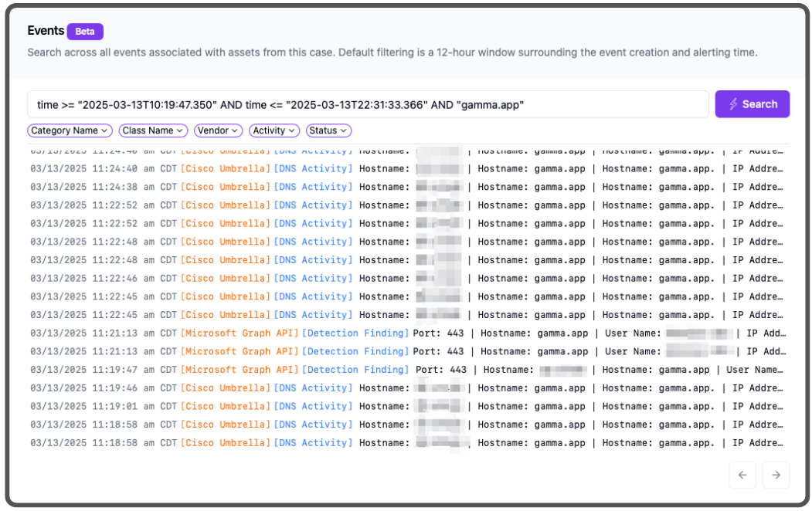
Task: Click the Events heading
Action: pyautogui.click(x=46, y=31)
